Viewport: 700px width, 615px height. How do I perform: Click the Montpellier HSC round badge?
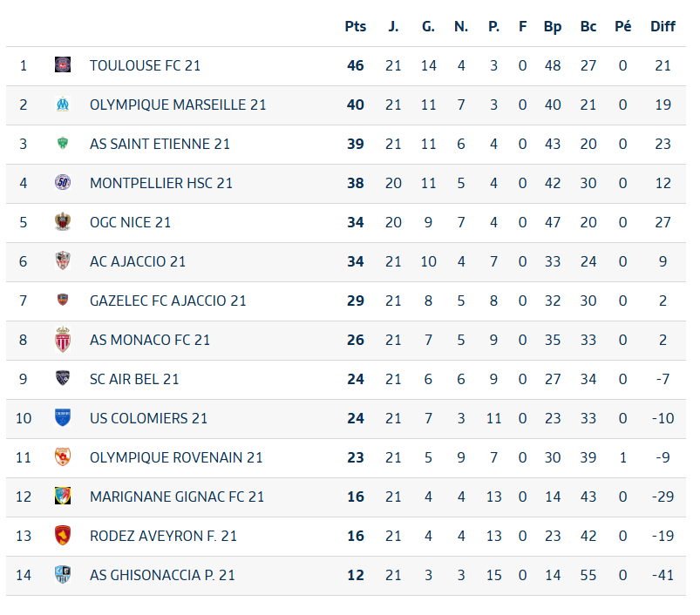point(63,182)
